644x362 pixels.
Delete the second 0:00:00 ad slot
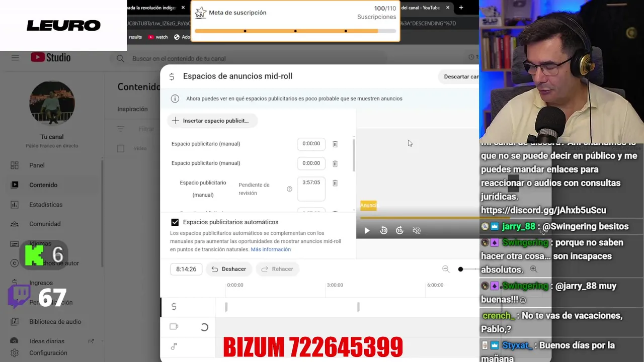(335, 163)
